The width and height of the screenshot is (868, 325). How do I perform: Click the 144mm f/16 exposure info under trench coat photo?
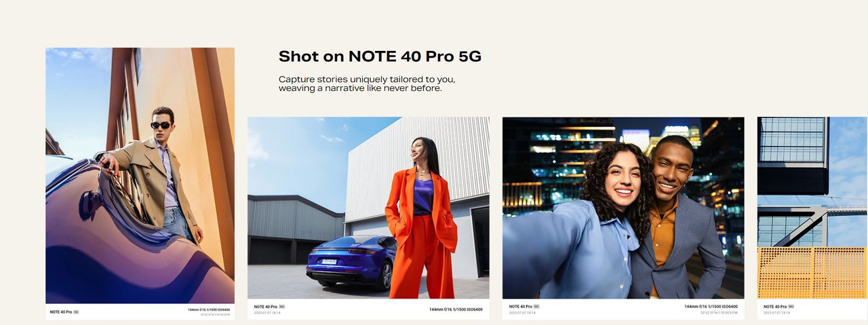pyautogui.click(x=209, y=309)
